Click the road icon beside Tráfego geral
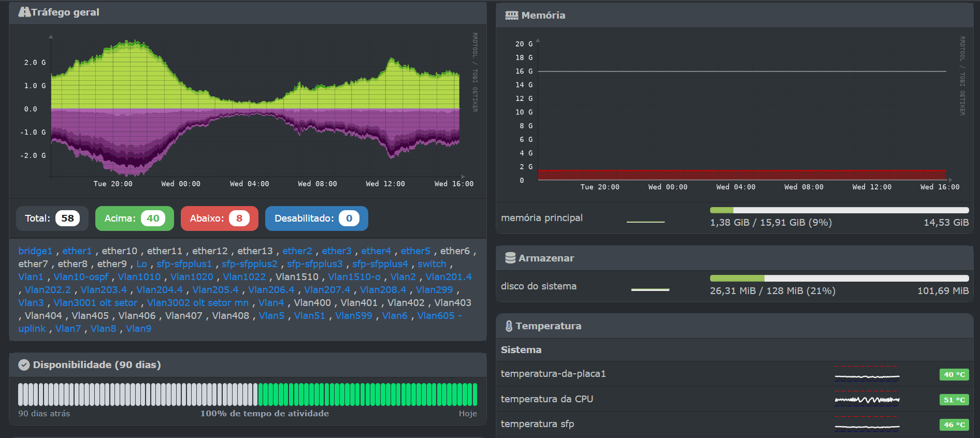Viewport: 980px width, 438px height. 24,12
